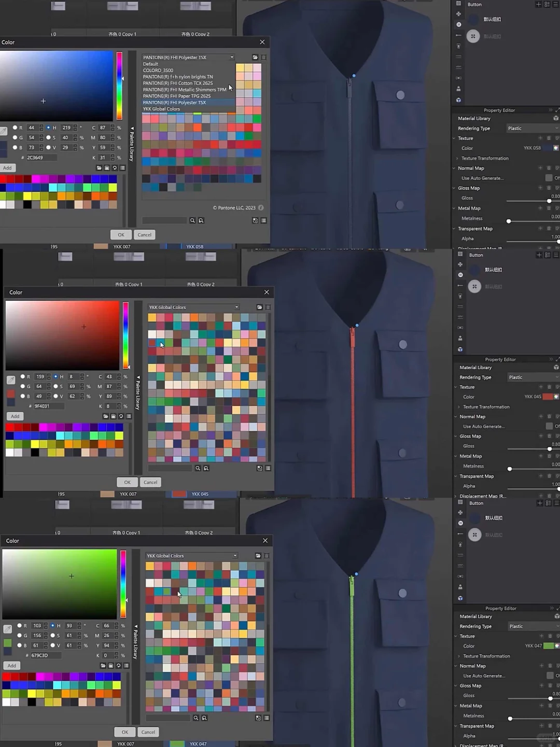Image resolution: width=560 pixels, height=747 pixels.
Task: Pick the eyedropper tool in the 679C3D color dialog
Action: pos(8,629)
